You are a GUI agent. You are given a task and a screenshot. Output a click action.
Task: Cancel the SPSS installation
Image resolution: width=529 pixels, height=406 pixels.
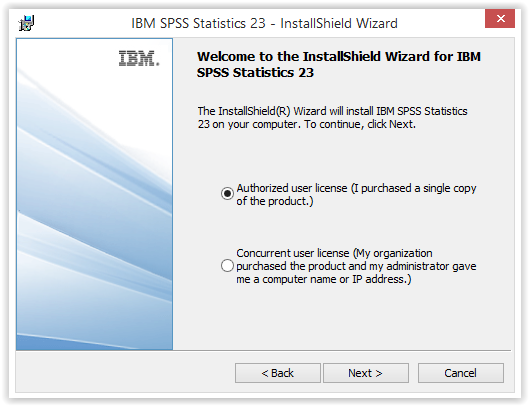(461, 373)
